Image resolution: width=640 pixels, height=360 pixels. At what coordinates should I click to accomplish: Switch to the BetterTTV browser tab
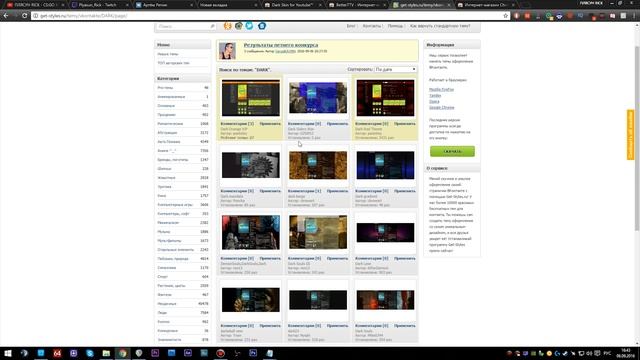click(357, 5)
